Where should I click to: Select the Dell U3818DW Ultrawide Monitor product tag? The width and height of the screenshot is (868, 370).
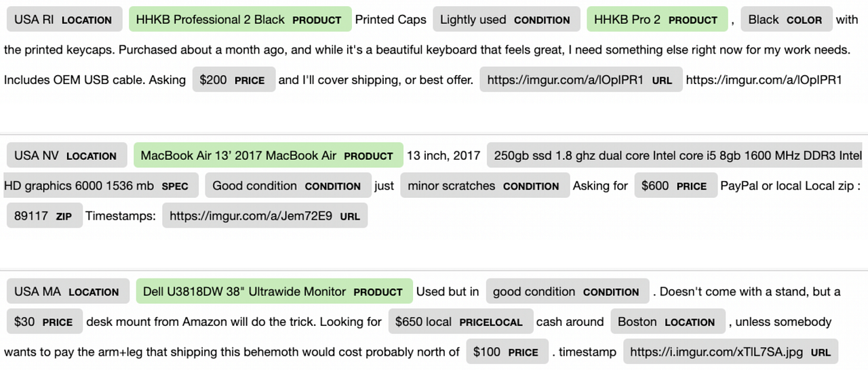pyautogui.click(x=274, y=291)
